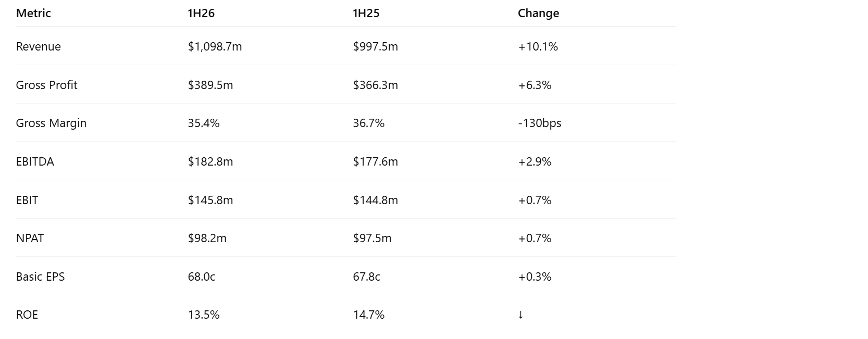Viewport: 868px width, 339px height.
Task: Click the EBITDA row label
Action: (35, 162)
